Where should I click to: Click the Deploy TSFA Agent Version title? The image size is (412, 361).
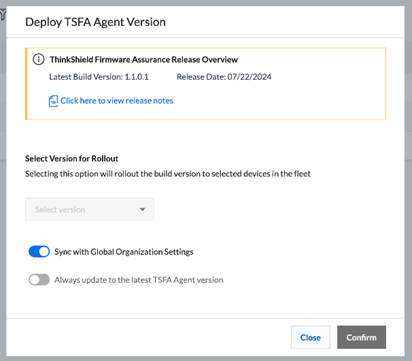[x=95, y=22]
